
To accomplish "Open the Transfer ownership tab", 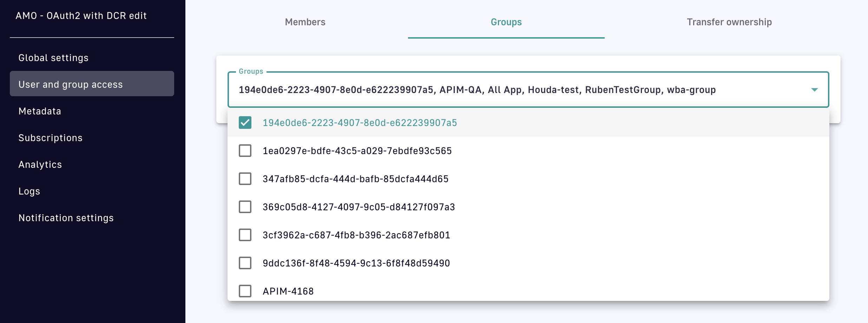I will (x=729, y=22).
